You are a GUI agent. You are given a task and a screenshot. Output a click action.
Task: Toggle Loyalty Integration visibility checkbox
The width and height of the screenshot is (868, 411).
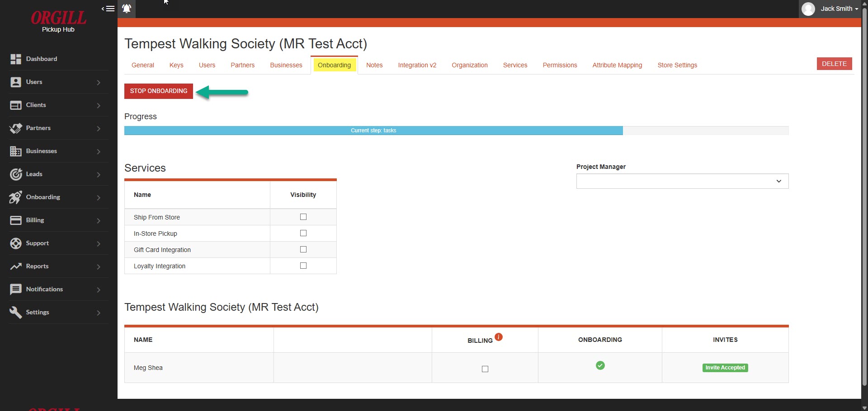303,266
